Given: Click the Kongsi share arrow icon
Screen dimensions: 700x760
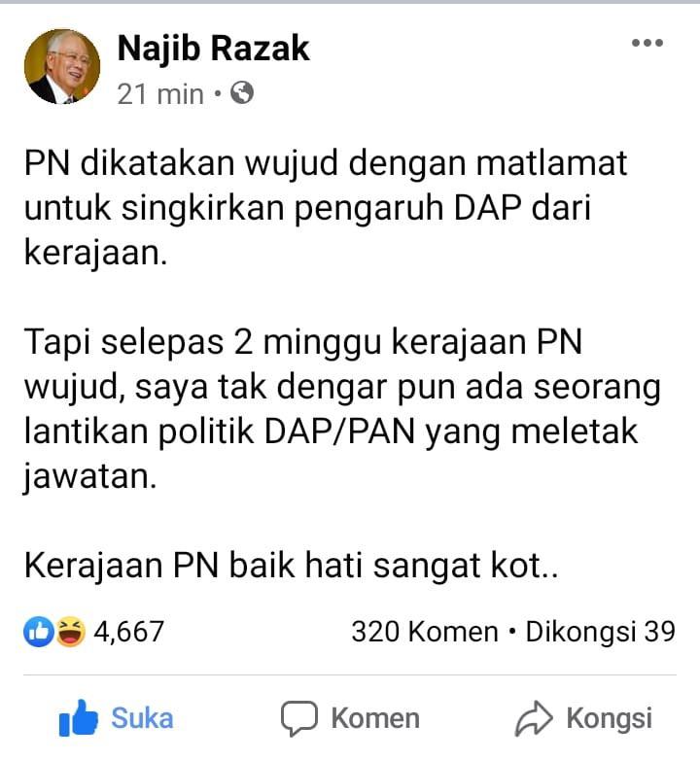Looking at the screenshot, I should 533,719.
